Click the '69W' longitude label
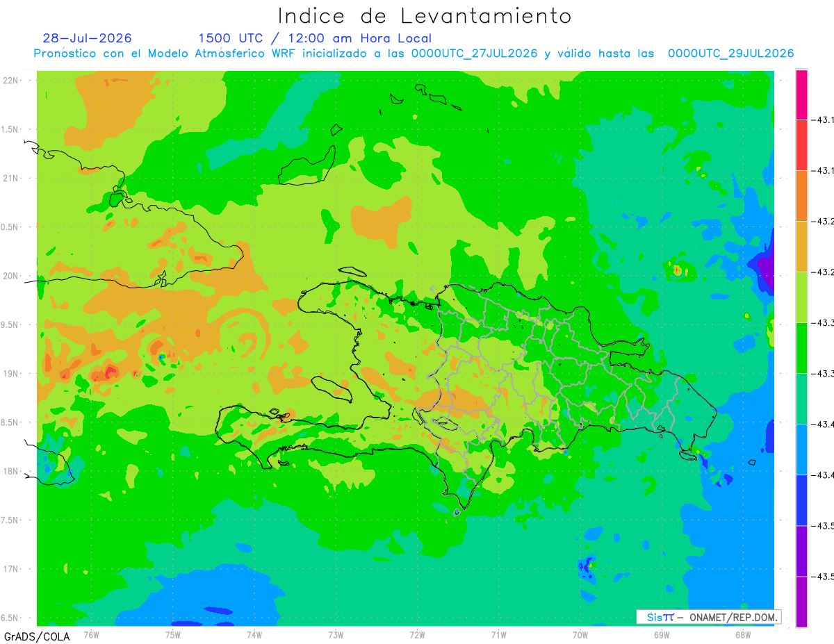 pyautogui.click(x=662, y=635)
